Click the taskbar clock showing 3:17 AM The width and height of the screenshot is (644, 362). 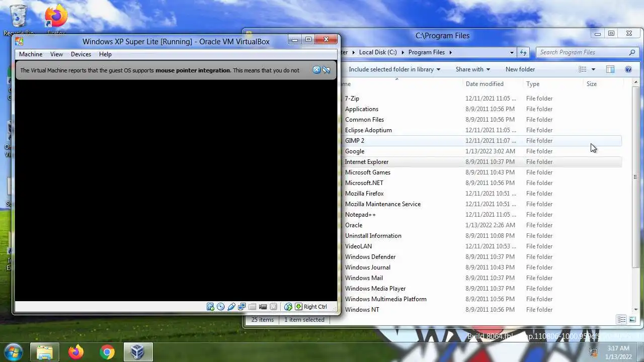(x=618, y=352)
